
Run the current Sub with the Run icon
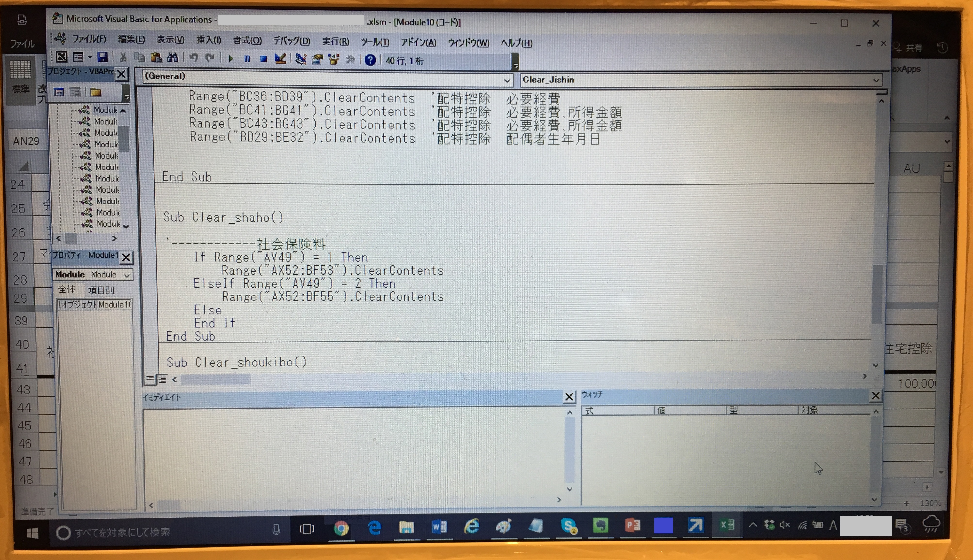pos(231,58)
